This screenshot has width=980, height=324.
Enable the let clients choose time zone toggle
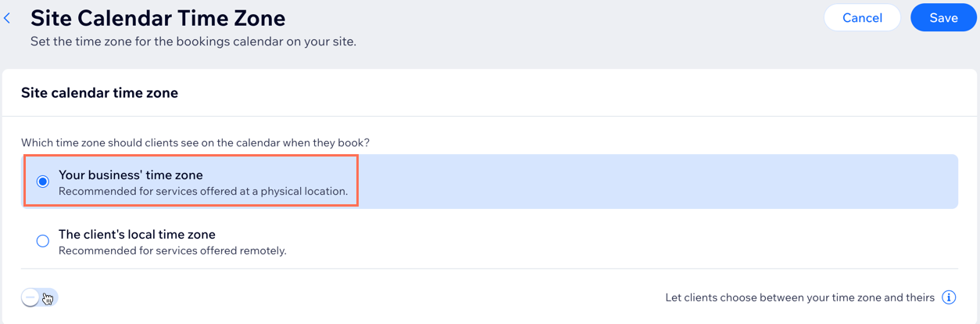[x=40, y=297]
